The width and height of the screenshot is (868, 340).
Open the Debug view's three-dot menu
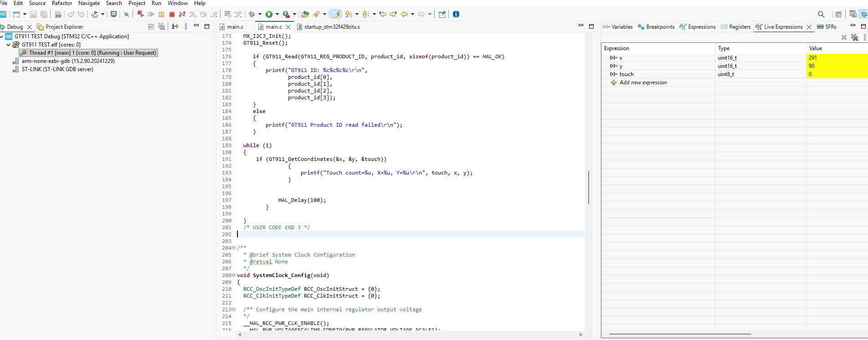tap(186, 27)
